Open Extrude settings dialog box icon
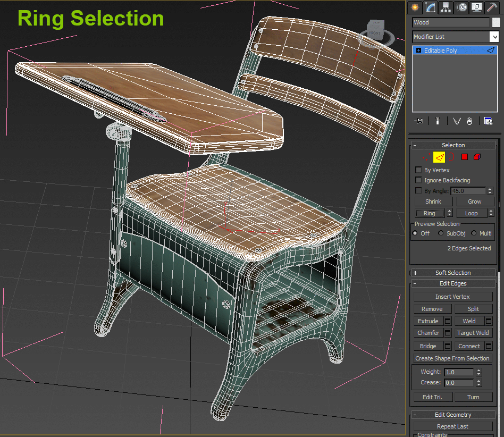The width and height of the screenshot is (504, 437). tap(447, 321)
